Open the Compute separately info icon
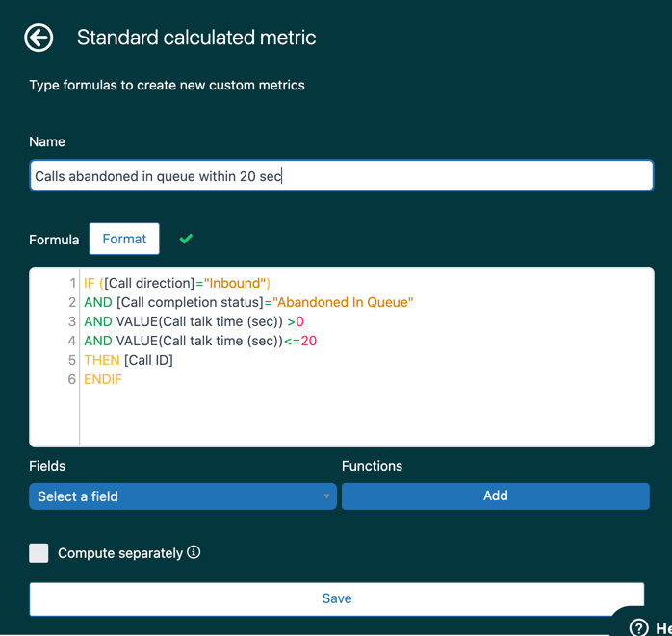 tap(194, 552)
